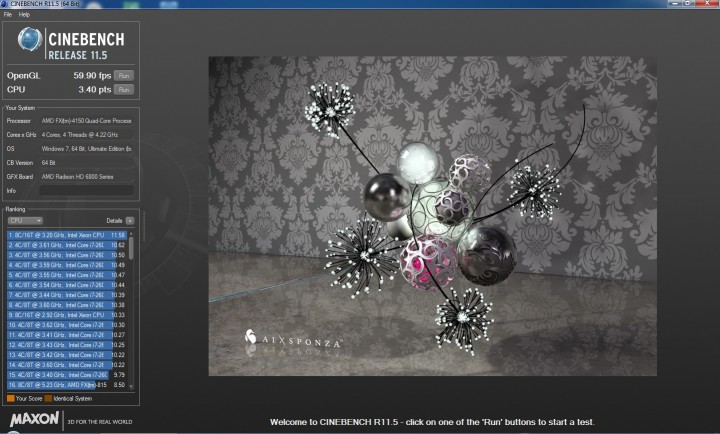Select rank 5 entry at 3.55 GHz
This screenshot has height=434, width=720.
(67, 275)
